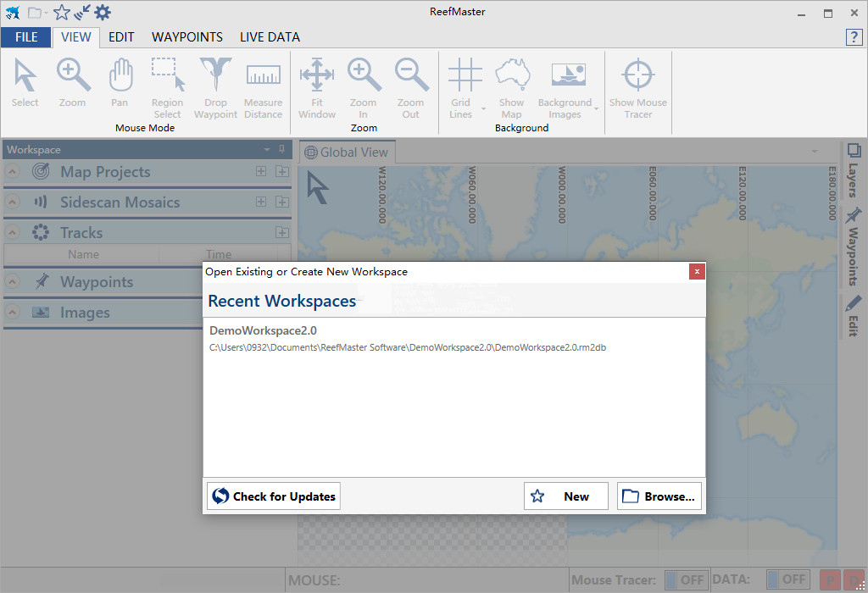Click the open folder icon in the title bar

(35, 12)
